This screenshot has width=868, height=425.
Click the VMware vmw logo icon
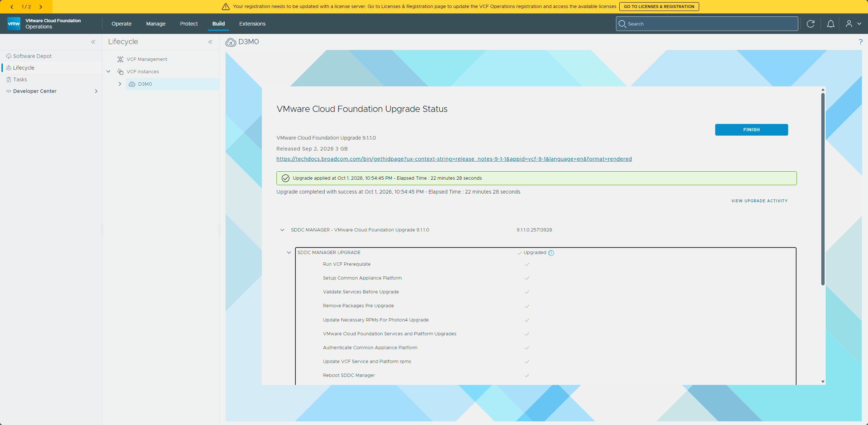click(x=14, y=24)
